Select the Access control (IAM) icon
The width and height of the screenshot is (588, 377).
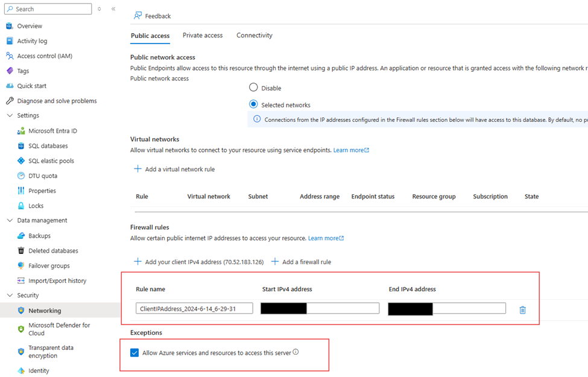pos(10,56)
